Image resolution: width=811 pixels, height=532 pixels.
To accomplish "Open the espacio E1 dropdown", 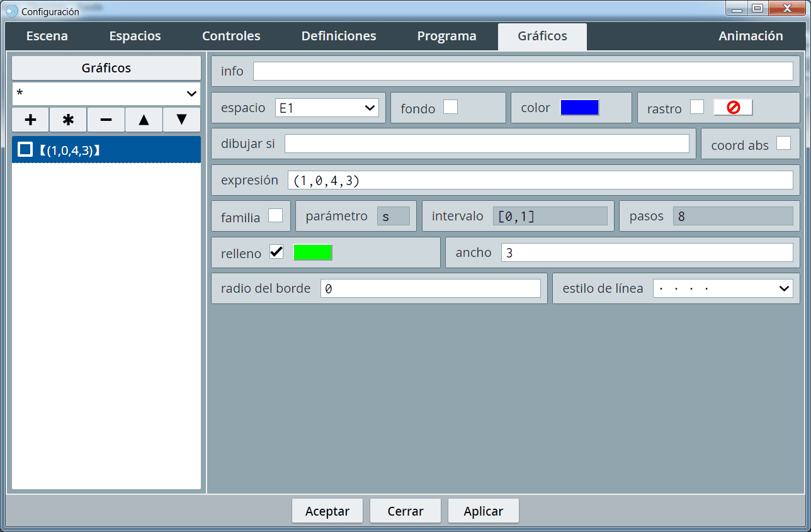I will pos(327,108).
